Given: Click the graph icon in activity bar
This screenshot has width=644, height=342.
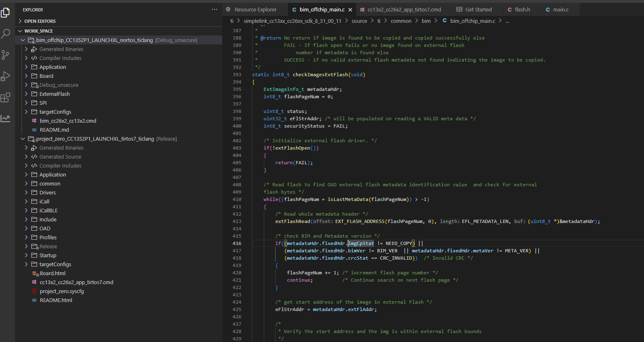Looking at the screenshot, I should coord(6,119).
